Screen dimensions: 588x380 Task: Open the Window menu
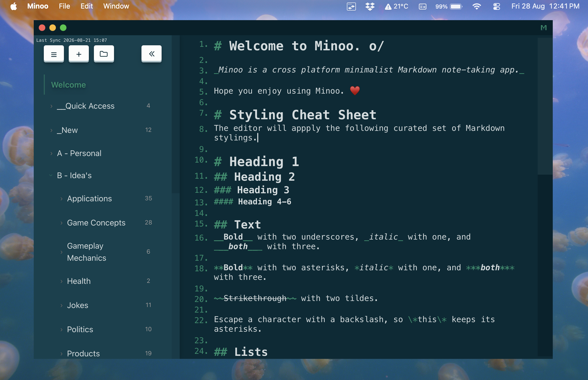coord(116,6)
